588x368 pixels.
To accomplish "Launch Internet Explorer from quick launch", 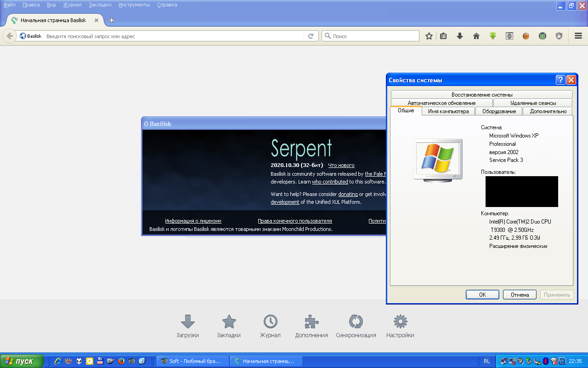I will (58, 361).
